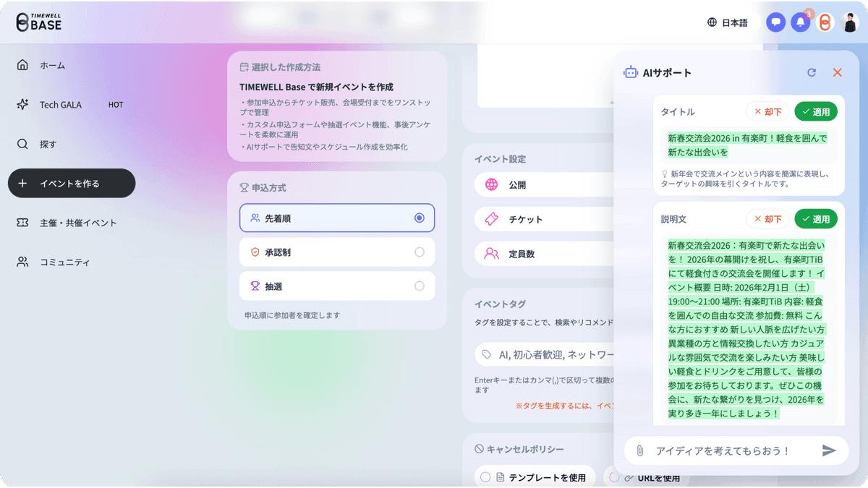
Task: Apply the AI title with 適用 button
Action: pos(816,111)
